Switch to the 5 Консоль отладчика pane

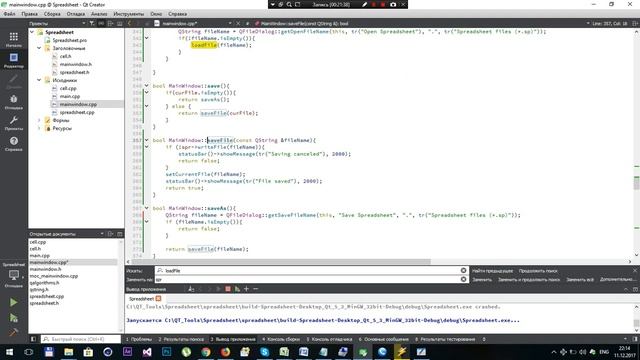point(329,339)
